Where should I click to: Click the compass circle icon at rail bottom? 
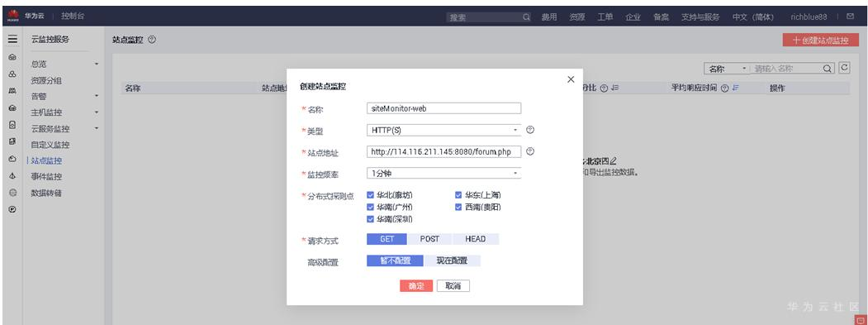click(12, 209)
